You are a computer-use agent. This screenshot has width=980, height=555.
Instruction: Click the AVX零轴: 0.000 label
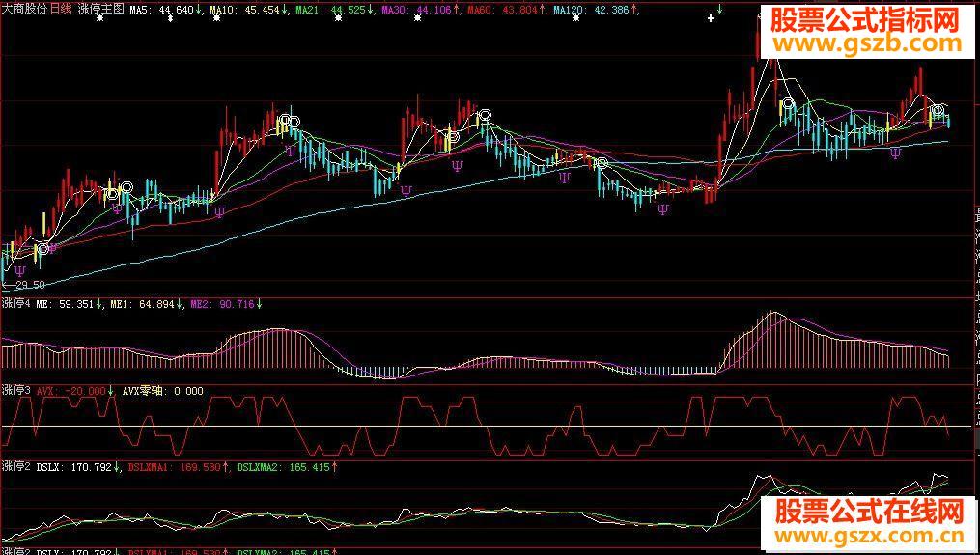tap(162, 391)
